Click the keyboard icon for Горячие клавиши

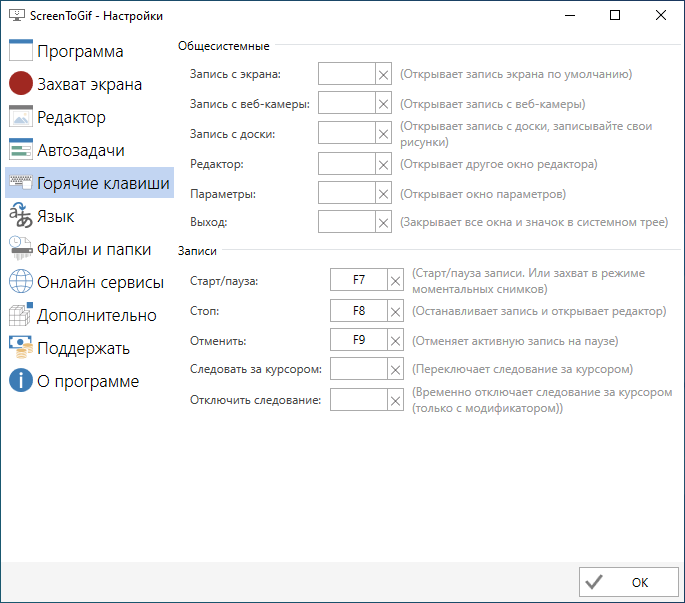[21, 182]
